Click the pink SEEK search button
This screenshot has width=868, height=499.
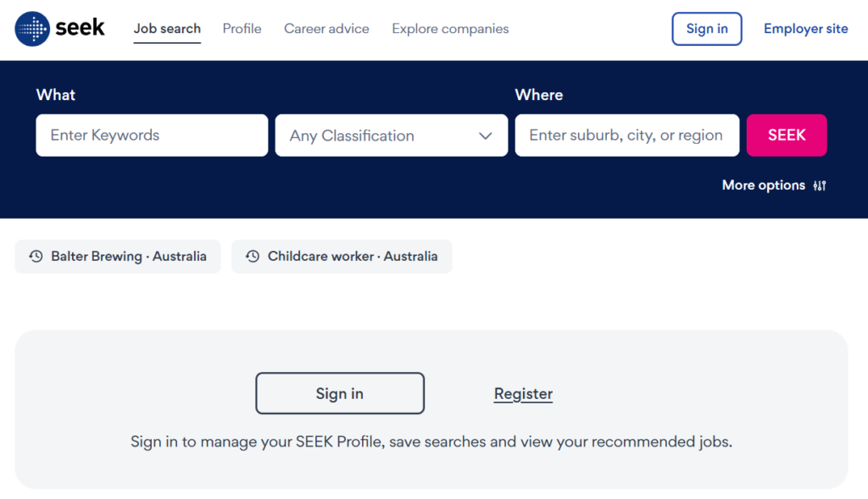[787, 136]
